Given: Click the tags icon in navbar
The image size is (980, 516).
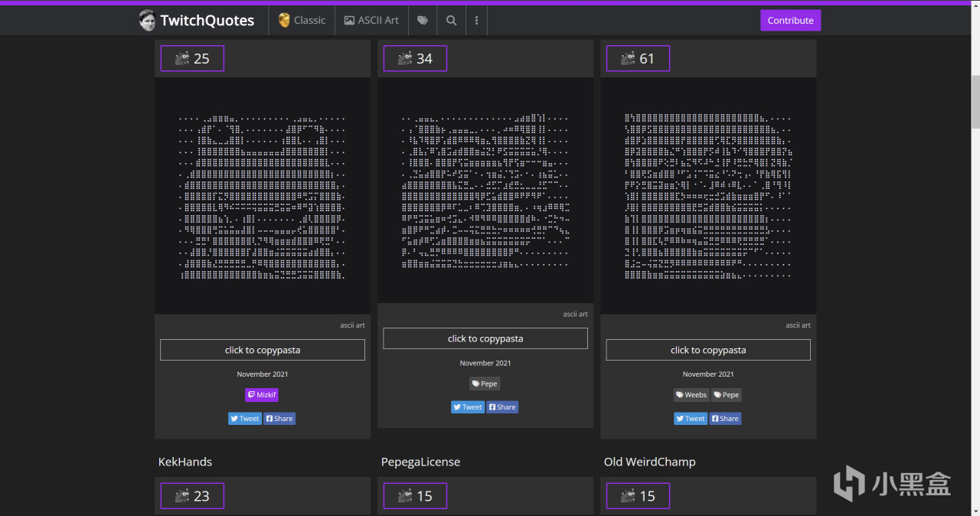Looking at the screenshot, I should click(423, 21).
